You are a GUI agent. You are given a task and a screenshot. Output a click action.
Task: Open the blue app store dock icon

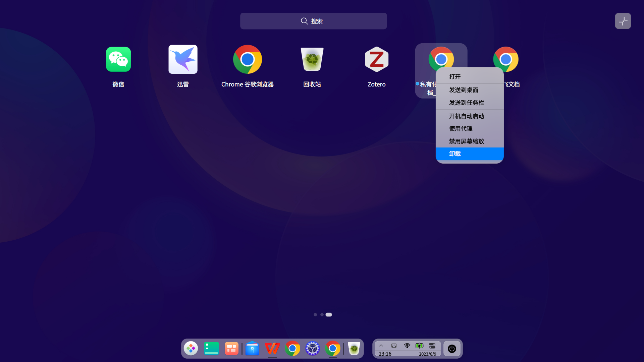click(252, 349)
